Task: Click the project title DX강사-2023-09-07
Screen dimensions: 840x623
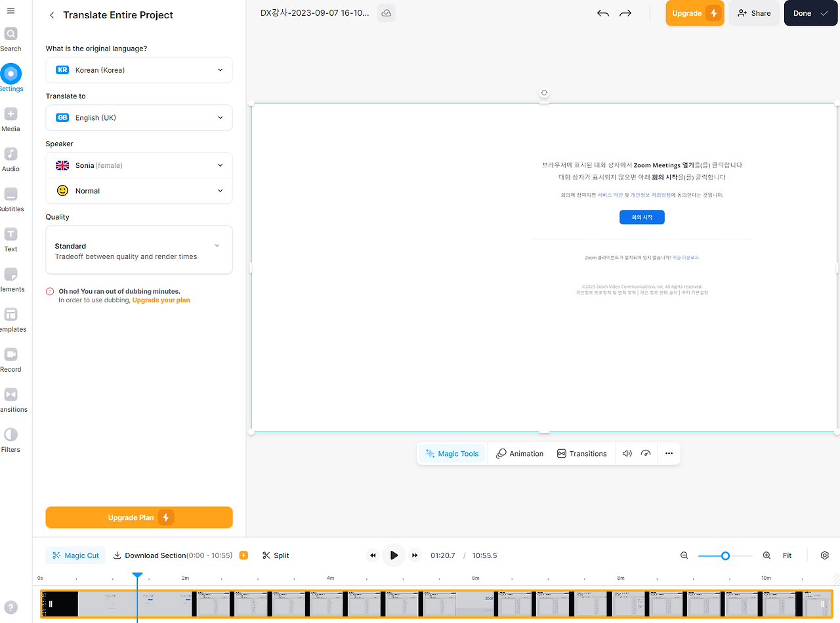Action: tap(315, 13)
